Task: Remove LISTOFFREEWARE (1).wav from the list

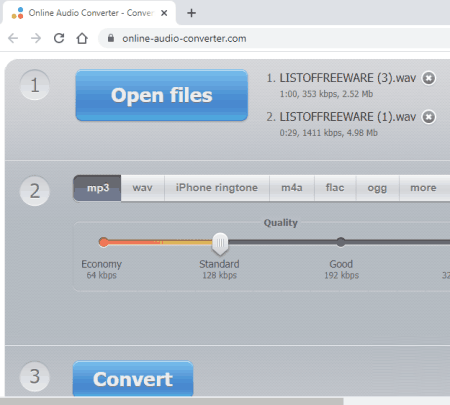Action: click(429, 117)
